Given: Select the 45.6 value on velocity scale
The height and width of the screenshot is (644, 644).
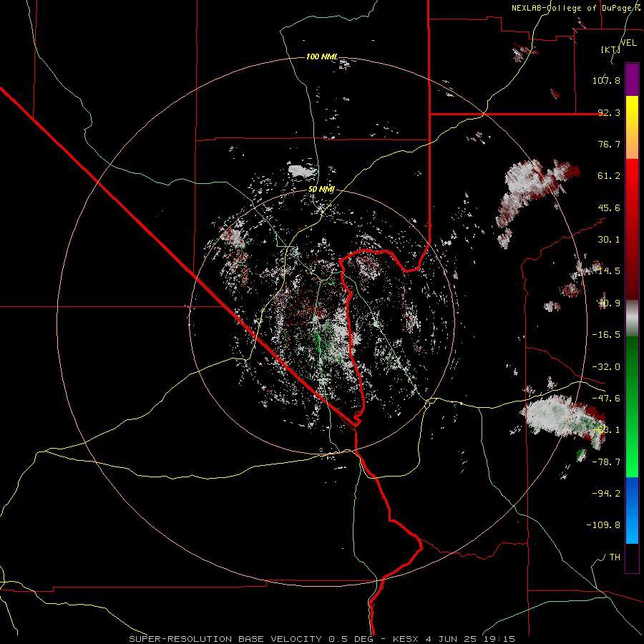Looking at the screenshot, I should [609, 208].
